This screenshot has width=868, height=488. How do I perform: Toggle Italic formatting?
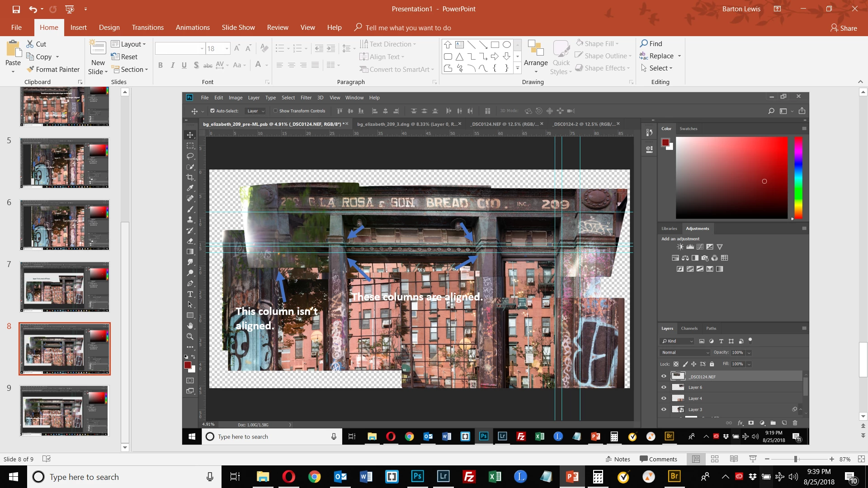click(172, 65)
